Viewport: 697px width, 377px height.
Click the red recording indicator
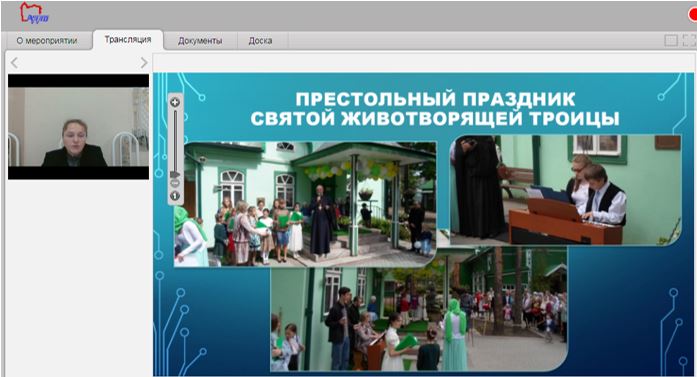[693, 15]
